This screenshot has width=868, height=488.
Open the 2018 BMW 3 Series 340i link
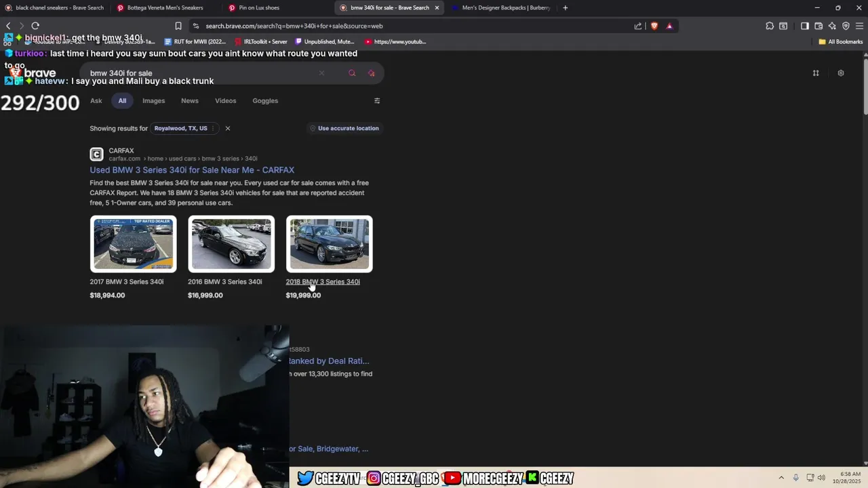[x=323, y=282]
